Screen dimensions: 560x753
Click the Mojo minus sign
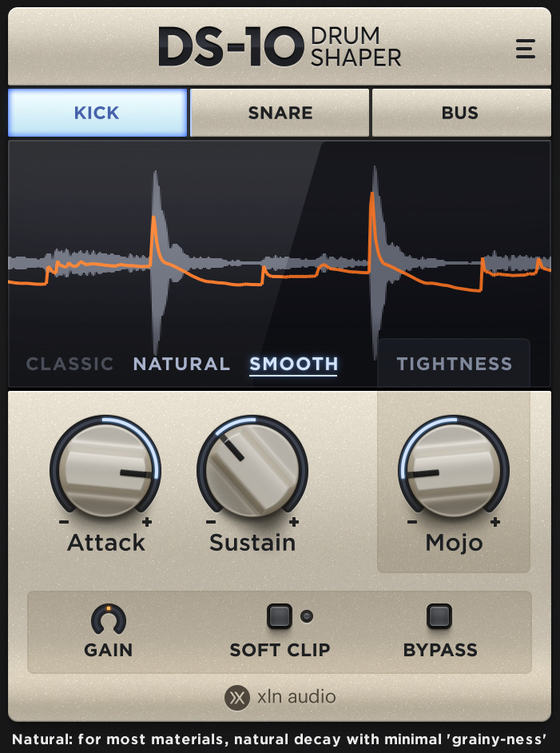tap(411, 522)
